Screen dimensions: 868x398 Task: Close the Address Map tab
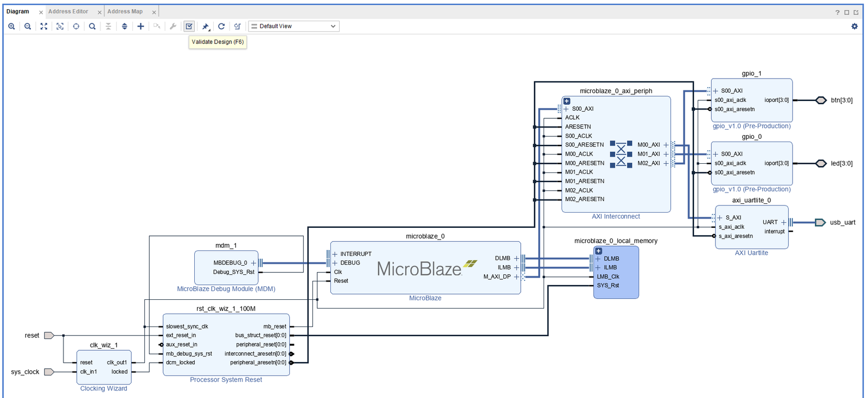point(154,12)
